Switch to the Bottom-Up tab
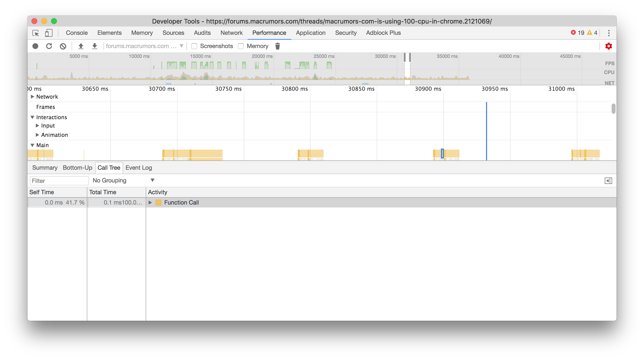 [77, 167]
